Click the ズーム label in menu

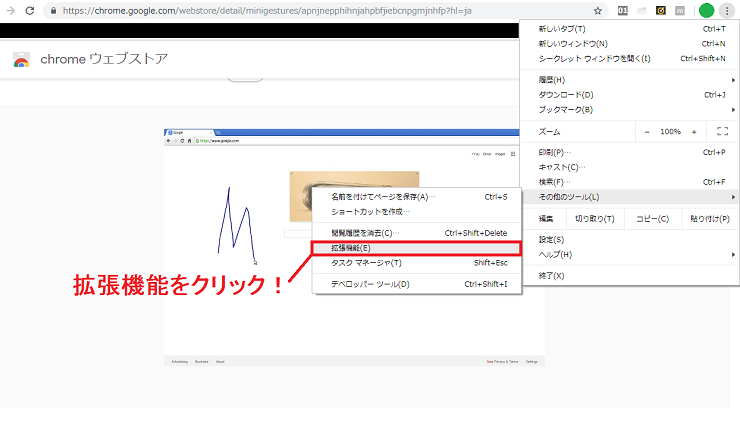(549, 132)
